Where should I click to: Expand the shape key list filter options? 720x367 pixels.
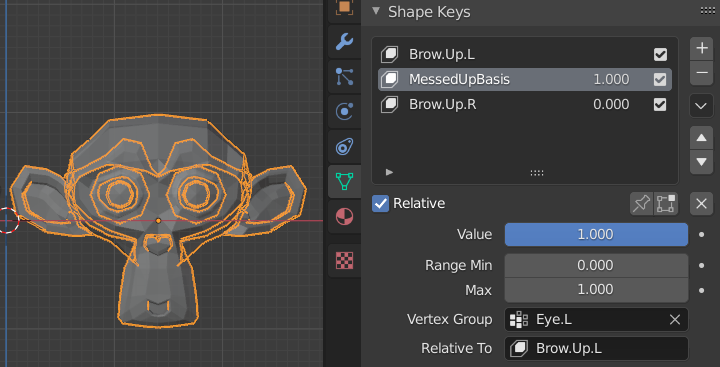point(389,172)
